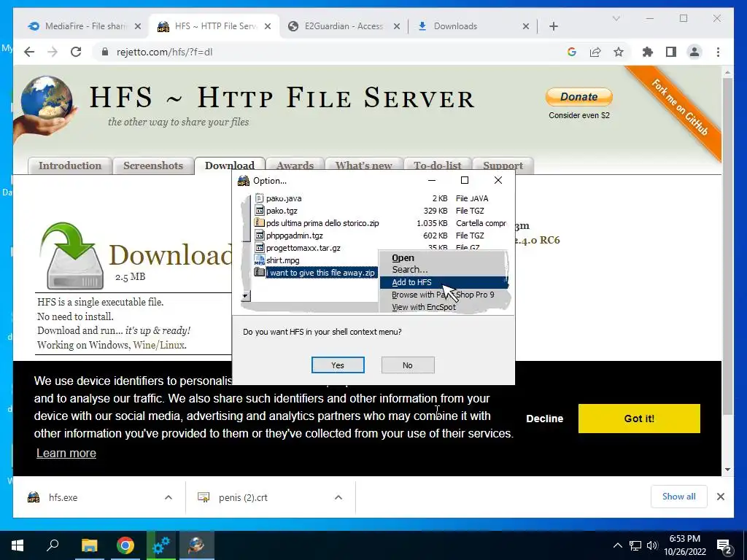Click the Donate button
This screenshot has height=560, width=747.
(578, 97)
